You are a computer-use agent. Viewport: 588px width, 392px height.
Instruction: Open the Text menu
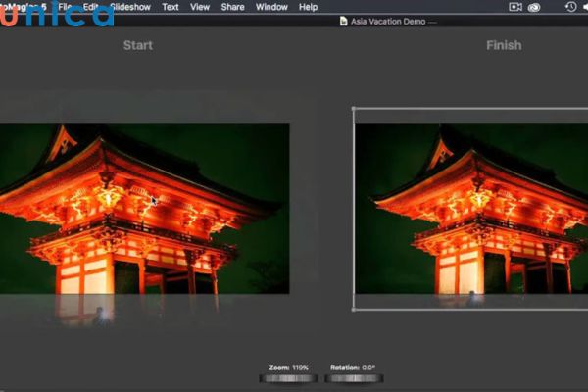(171, 7)
